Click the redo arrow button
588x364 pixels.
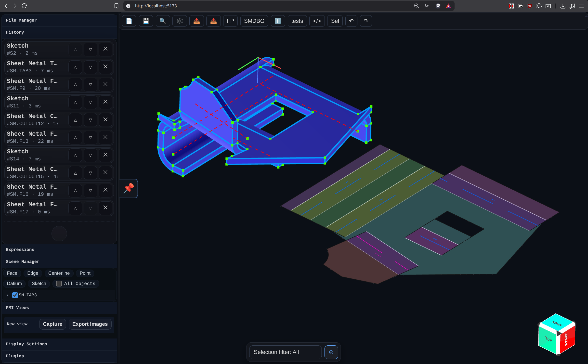coord(366,21)
